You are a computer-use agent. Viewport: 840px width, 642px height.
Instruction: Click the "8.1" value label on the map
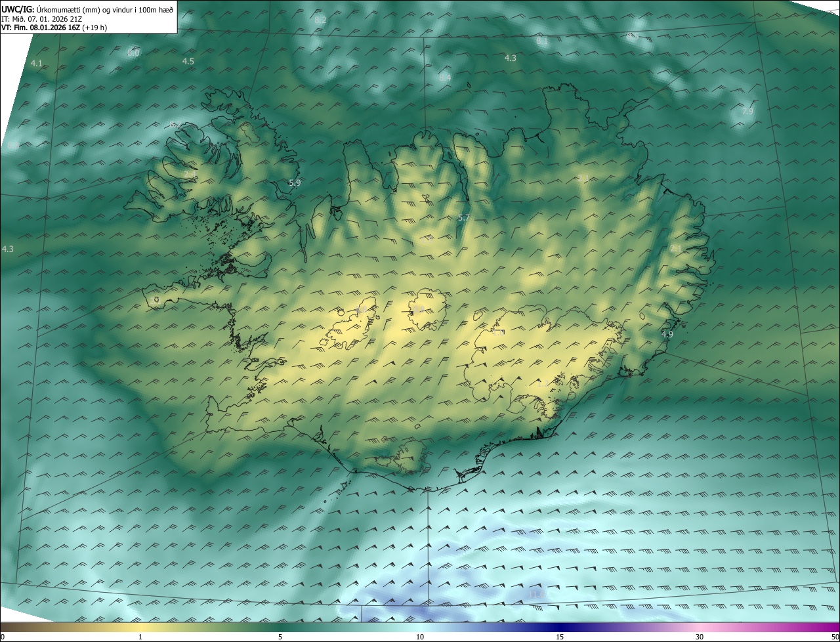tap(542, 41)
